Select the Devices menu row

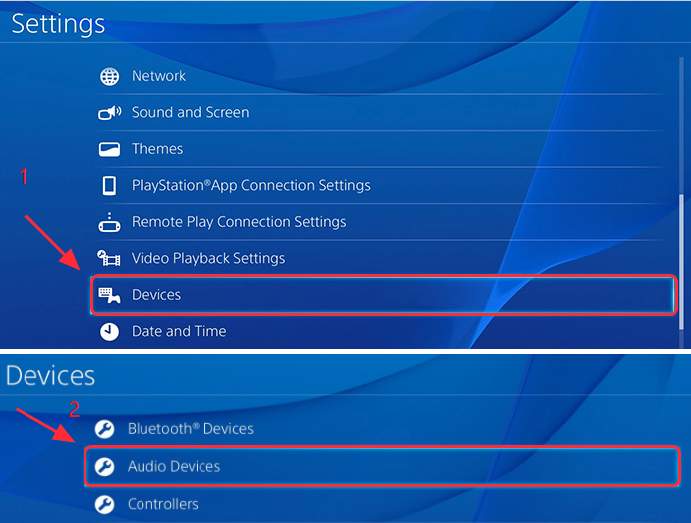coord(383,295)
